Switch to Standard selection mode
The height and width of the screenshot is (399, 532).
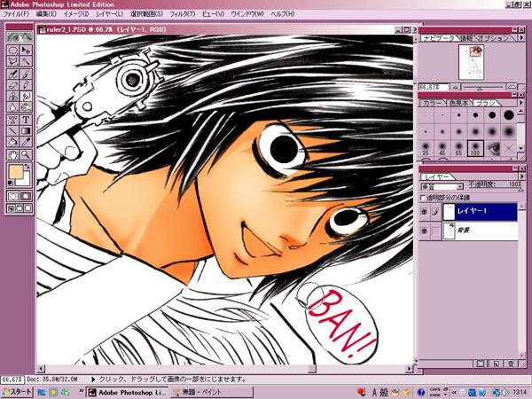[x=13, y=197]
